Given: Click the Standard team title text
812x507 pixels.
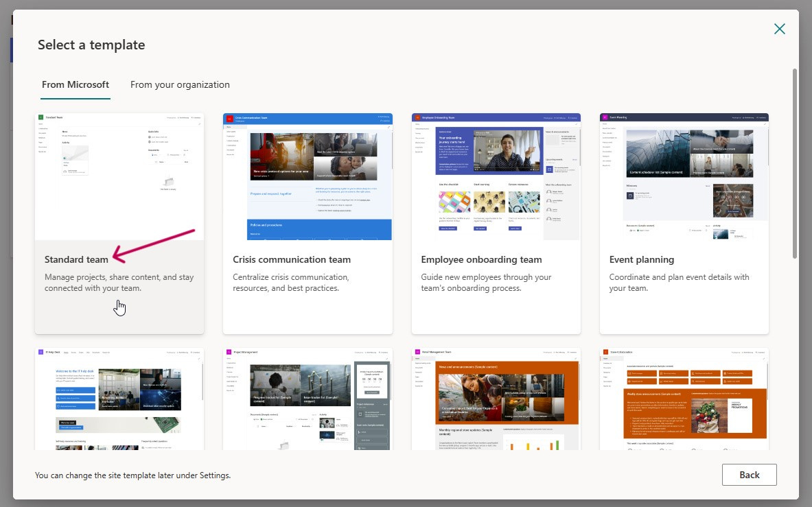Looking at the screenshot, I should pyautogui.click(x=76, y=260).
